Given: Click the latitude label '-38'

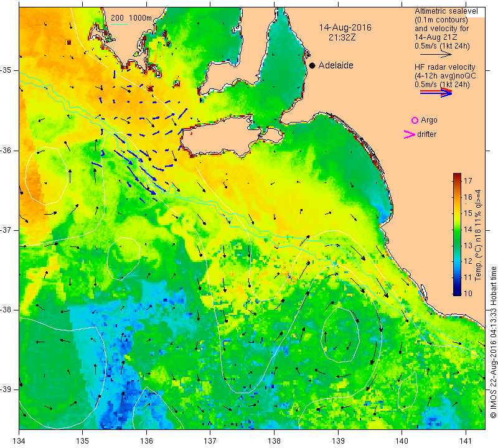Looking at the screenshot, I should point(6,310).
